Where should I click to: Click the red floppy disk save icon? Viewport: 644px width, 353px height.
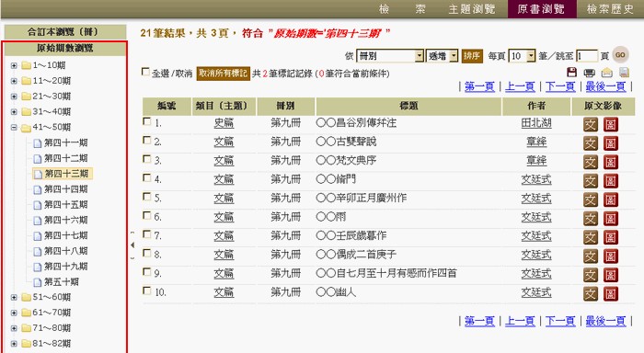571,73
